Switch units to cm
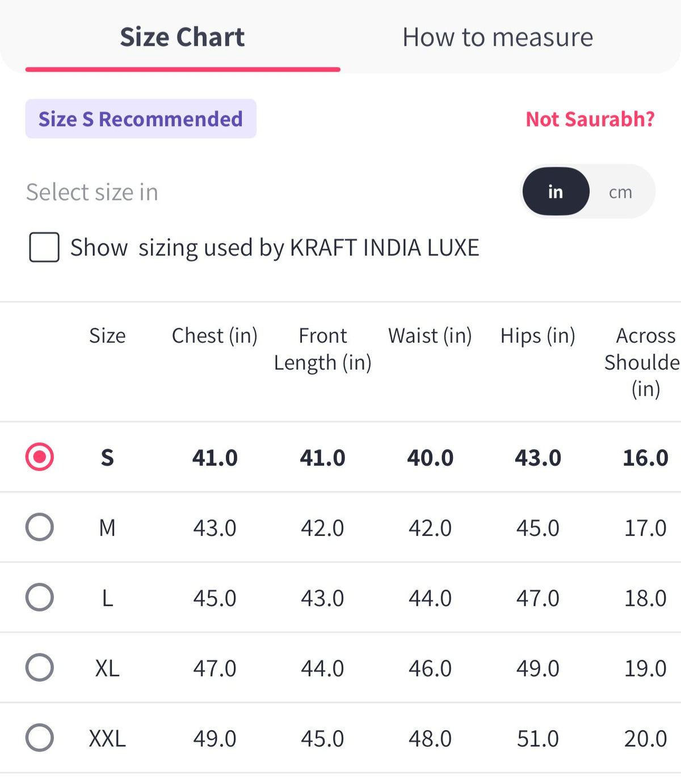This screenshot has width=681, height=784. coord(620,192)
